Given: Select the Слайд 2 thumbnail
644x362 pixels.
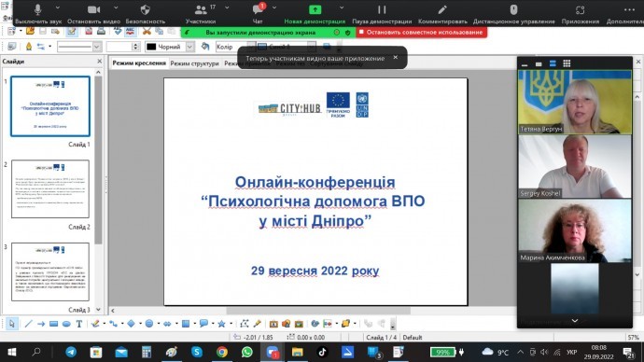Looking at the screenshot, I should click(x=50, y=188).
